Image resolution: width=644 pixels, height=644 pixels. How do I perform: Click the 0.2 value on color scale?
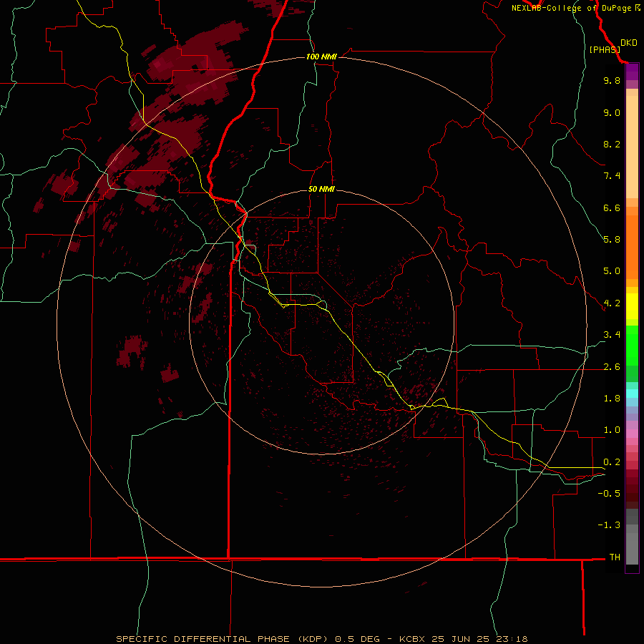[x=612, y=462]
